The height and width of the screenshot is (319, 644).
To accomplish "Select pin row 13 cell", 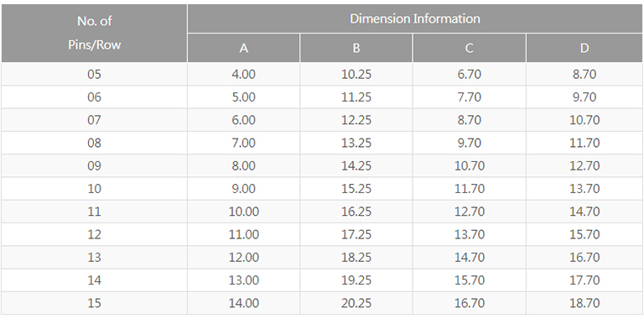I will (x=95, y=258).
